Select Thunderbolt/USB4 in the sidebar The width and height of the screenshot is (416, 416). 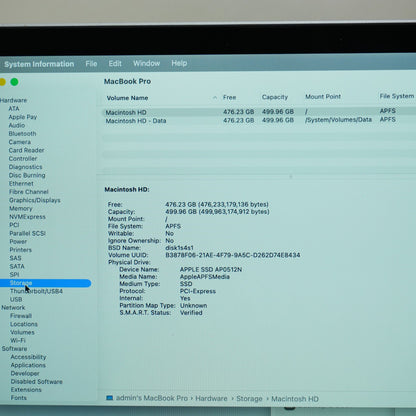pyautogui.click(x=36, y=291)
